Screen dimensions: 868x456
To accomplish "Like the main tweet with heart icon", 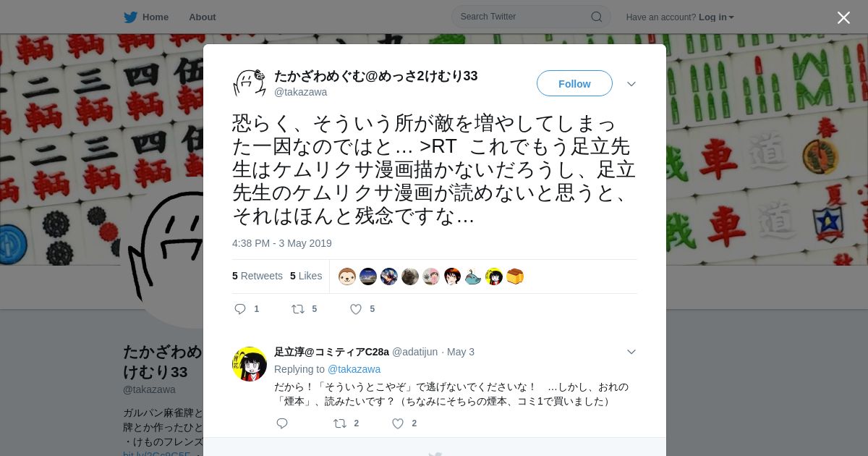I will coord(356,309).
